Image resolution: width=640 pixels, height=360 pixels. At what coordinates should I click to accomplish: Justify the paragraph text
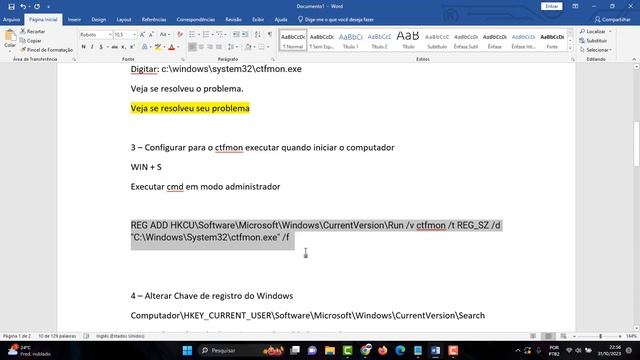click(219, 47)
